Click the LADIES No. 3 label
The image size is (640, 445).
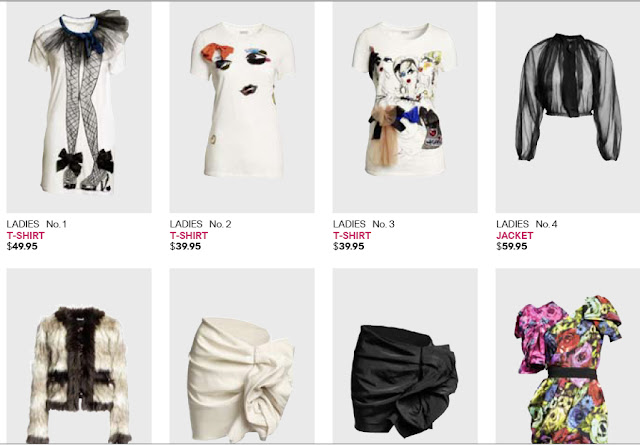[364, 224]
